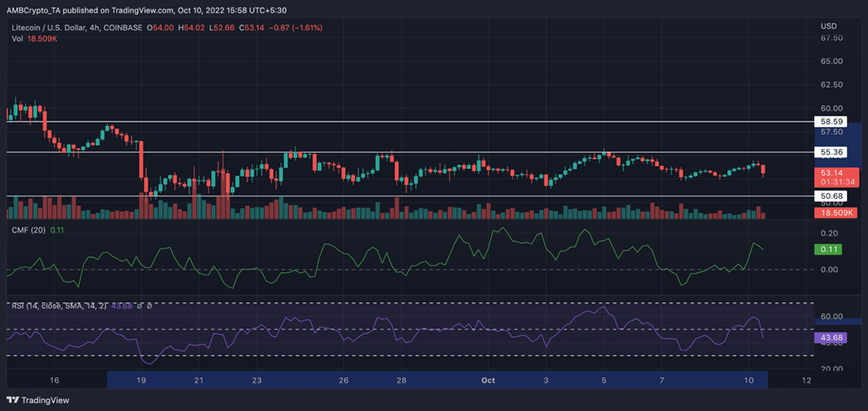Click the Oct label on time axis

tap(488, 380)
